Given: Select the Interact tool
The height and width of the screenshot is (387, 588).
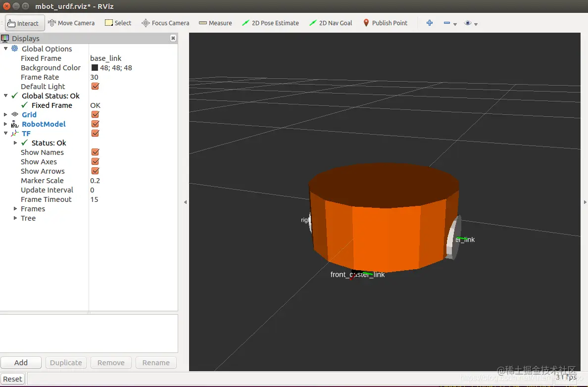Looking at the screenshot, I should point(25,23).
